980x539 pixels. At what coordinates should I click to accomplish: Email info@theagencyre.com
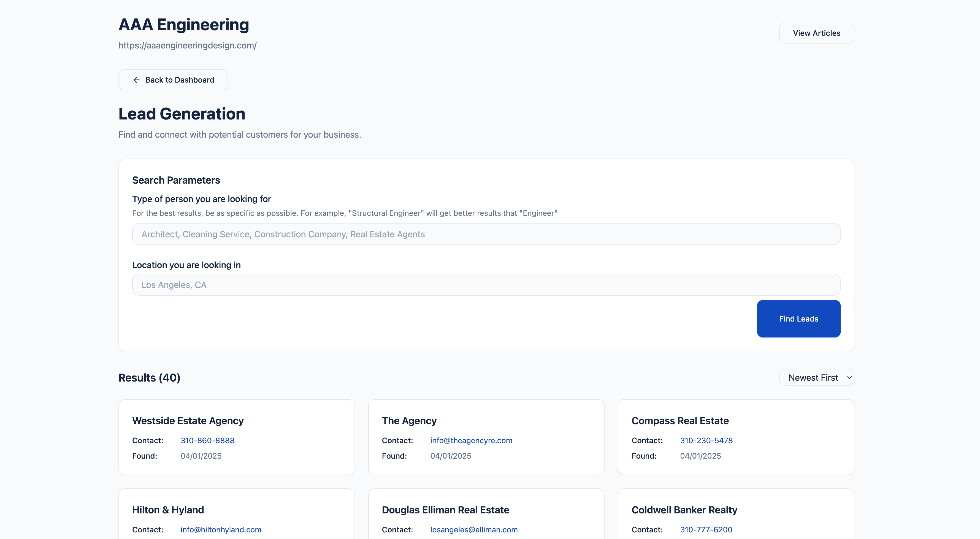[x=471, y=440]
